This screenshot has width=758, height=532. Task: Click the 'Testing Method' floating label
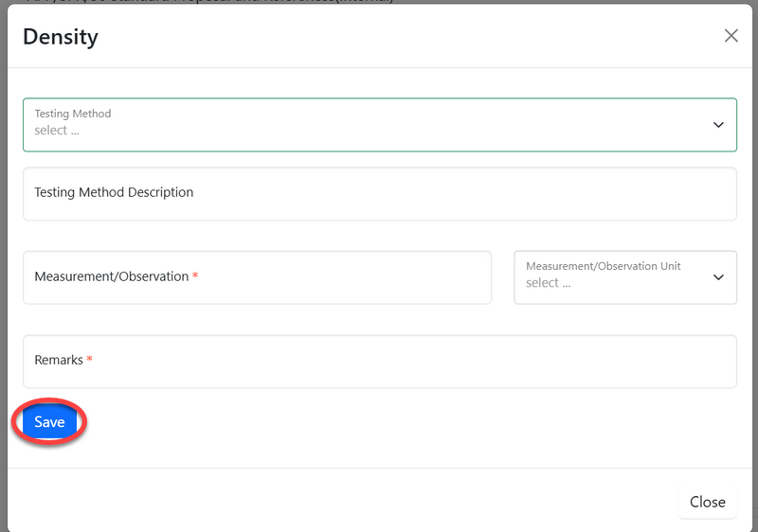point(73,114)
